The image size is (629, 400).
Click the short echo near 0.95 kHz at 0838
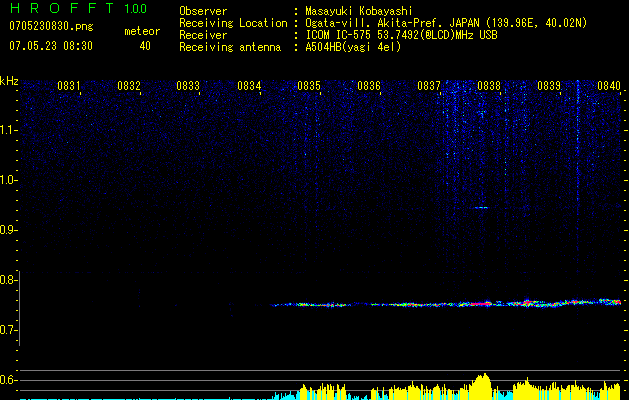click(481, 207)
